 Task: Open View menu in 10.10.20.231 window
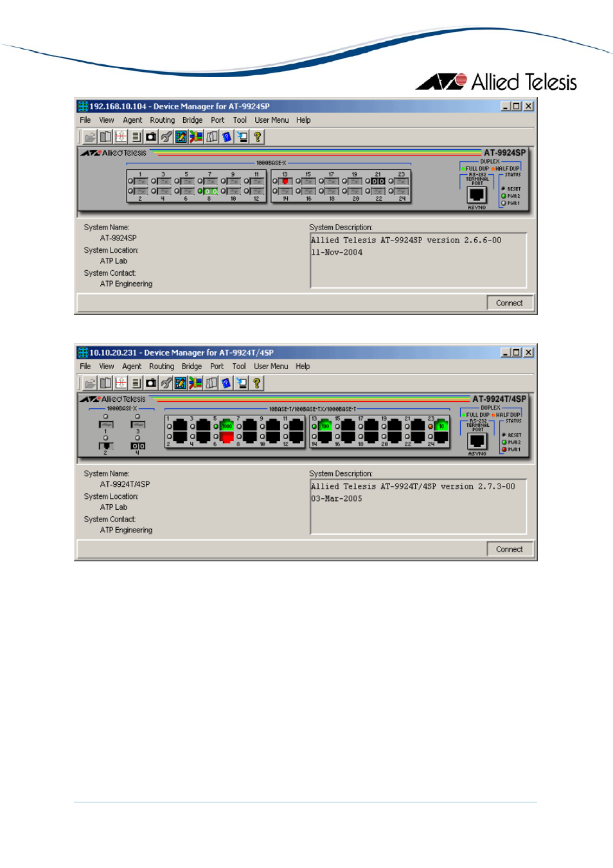tap(107, 366)
